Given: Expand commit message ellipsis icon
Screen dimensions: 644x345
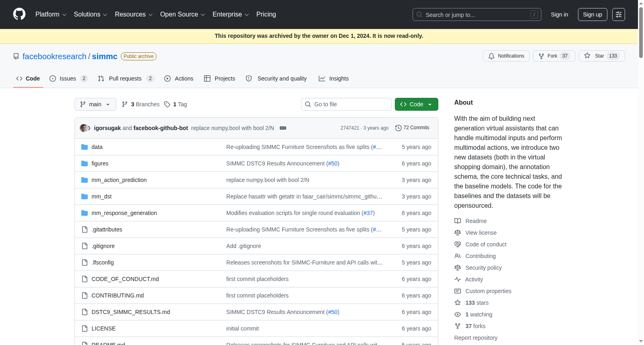Looking at the screenshot, I should tap(283, 128).
